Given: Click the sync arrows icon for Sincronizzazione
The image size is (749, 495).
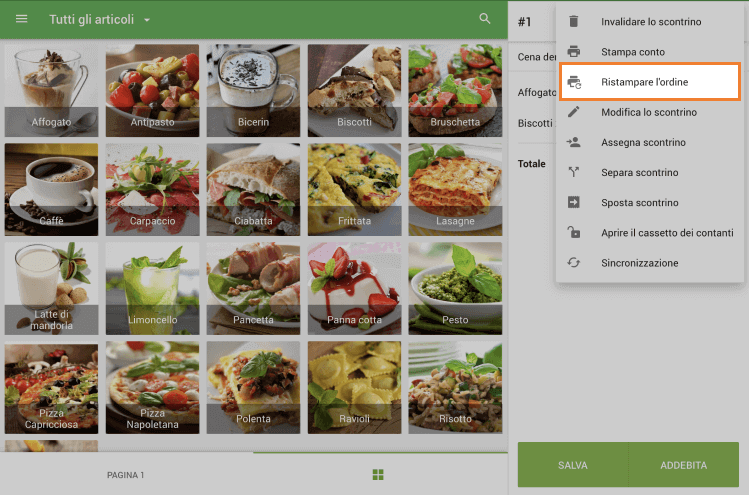Looking at the screenshot, I should [574, 263].
